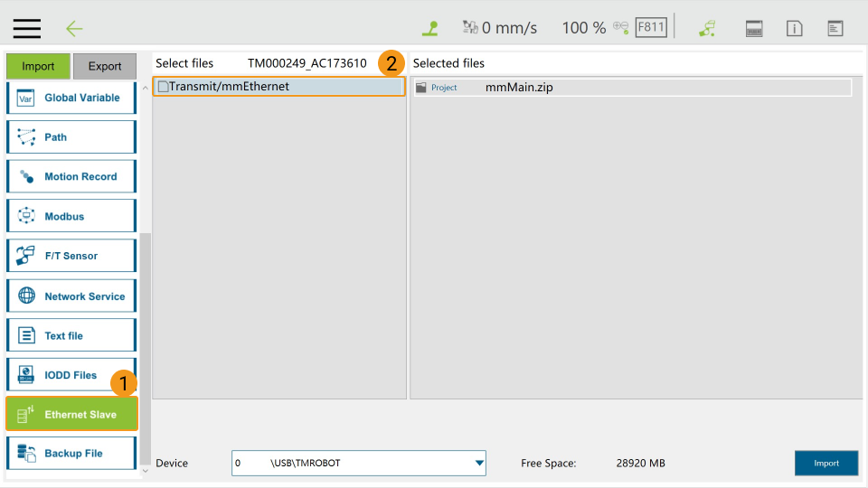Open the IODD Files category
868x488 pixels.
click(71, 374)
